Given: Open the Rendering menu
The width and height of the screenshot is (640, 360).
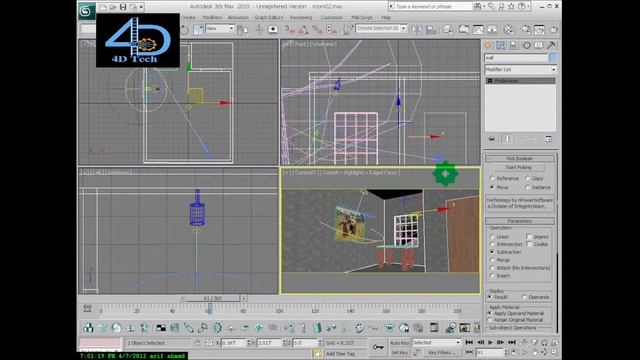Looking at the screenshot, I should [301, 18].
